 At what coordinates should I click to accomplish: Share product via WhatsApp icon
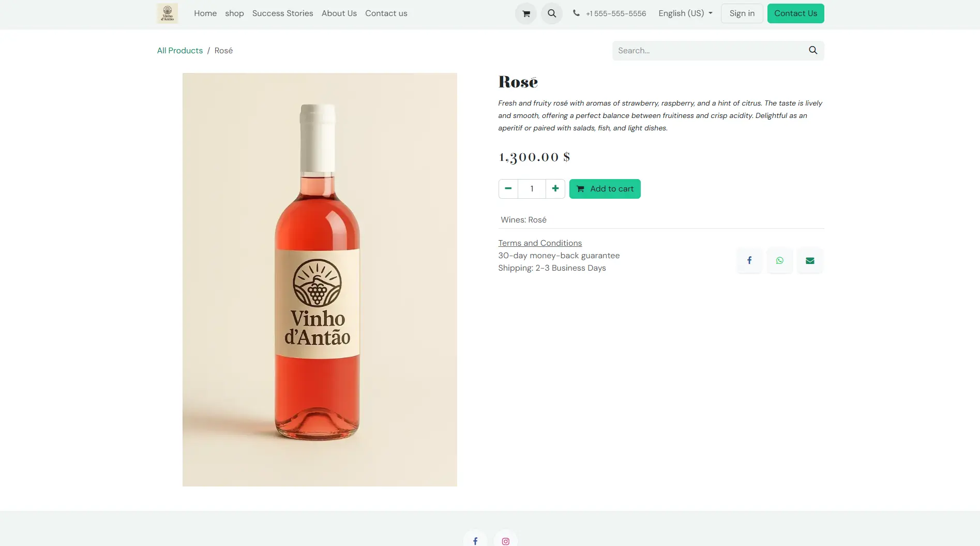(x=779, y=260)
